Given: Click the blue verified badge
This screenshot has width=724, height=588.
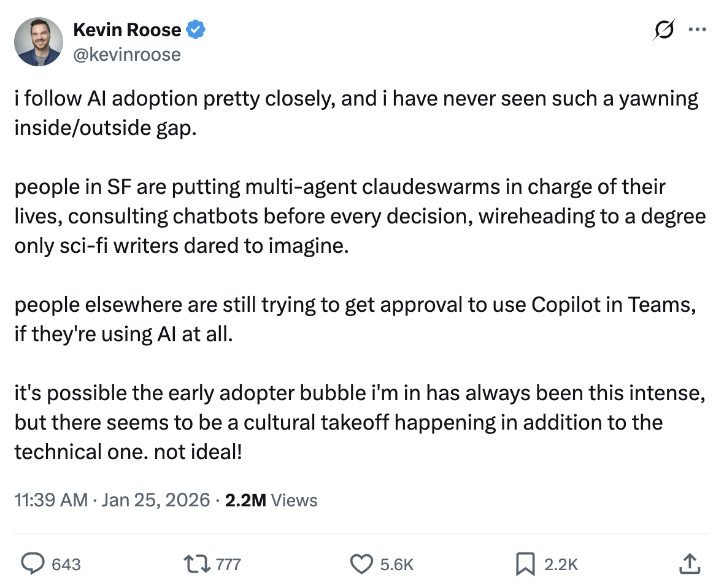Looking at the screenshot, I should coord(196,29).
